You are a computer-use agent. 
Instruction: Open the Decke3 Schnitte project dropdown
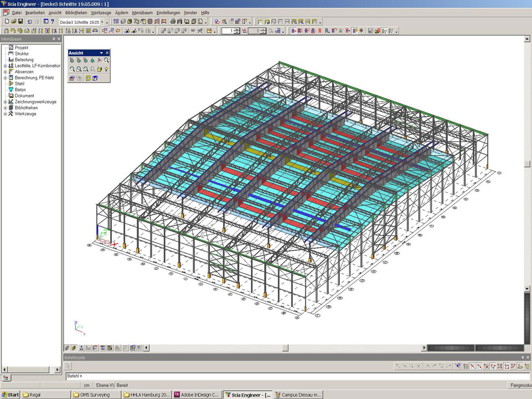[x=102, y=22]
